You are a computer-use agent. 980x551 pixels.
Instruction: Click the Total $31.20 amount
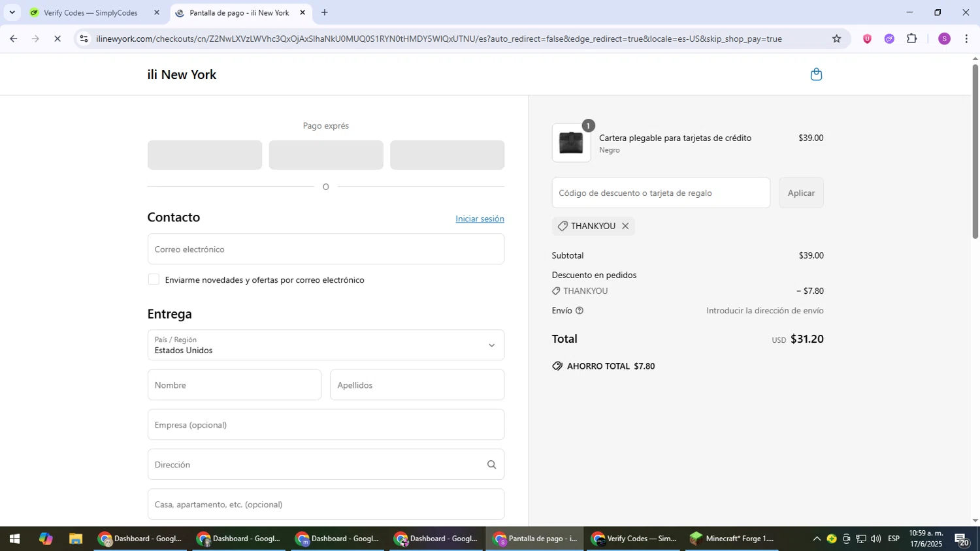pyautogui.click(x=807, y=339)
